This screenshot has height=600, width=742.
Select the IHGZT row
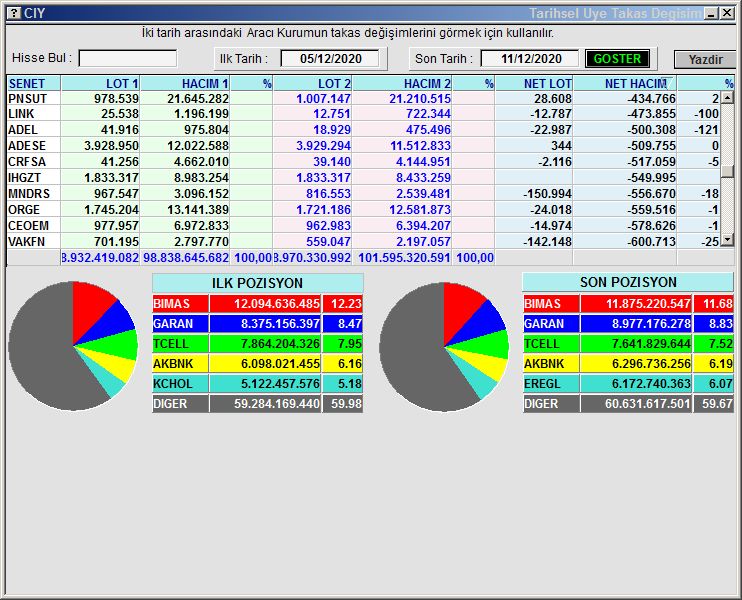pyautogui.click(x=364, y=178)
